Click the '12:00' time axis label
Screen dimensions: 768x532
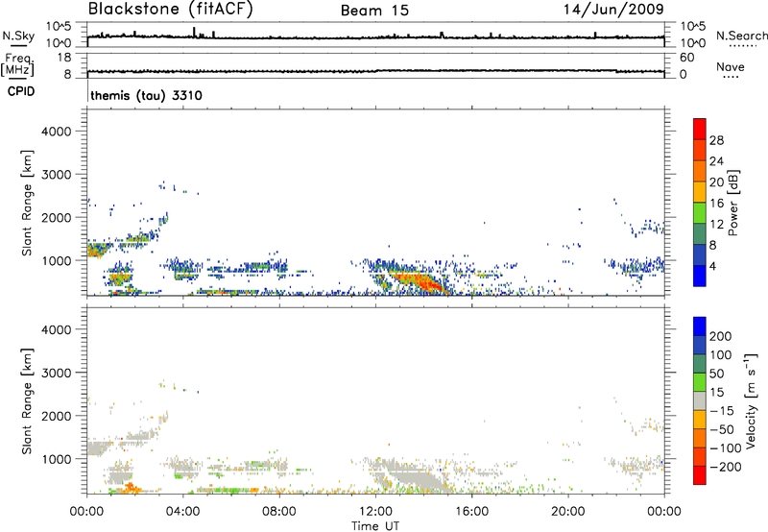click(375, 512)
